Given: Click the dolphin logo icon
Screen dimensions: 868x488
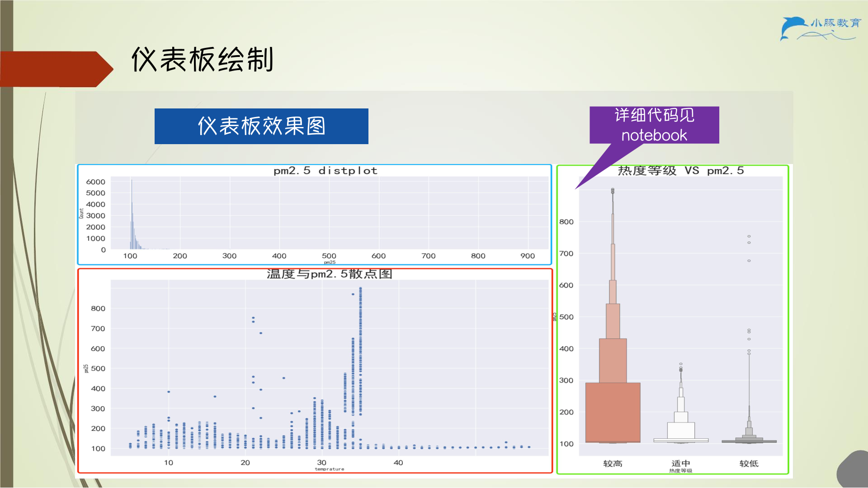Looking at the screenshot, I should (794, 28).
